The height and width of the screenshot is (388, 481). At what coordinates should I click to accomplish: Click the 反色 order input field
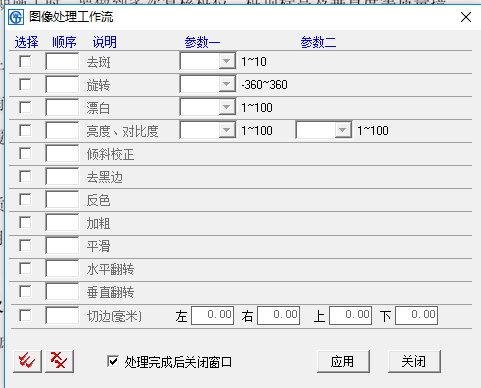(62, 200)
